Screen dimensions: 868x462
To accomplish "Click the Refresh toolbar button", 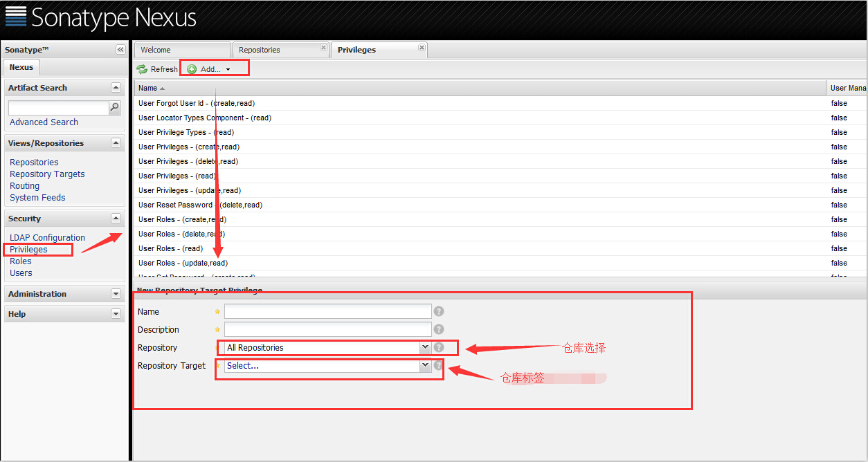I will 157,69.
